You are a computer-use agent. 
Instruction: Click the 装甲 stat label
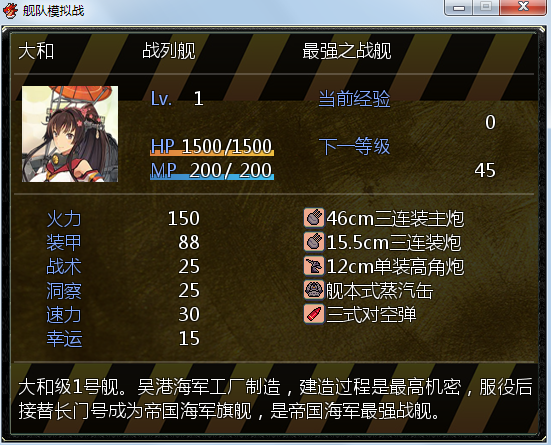[64, 243]
